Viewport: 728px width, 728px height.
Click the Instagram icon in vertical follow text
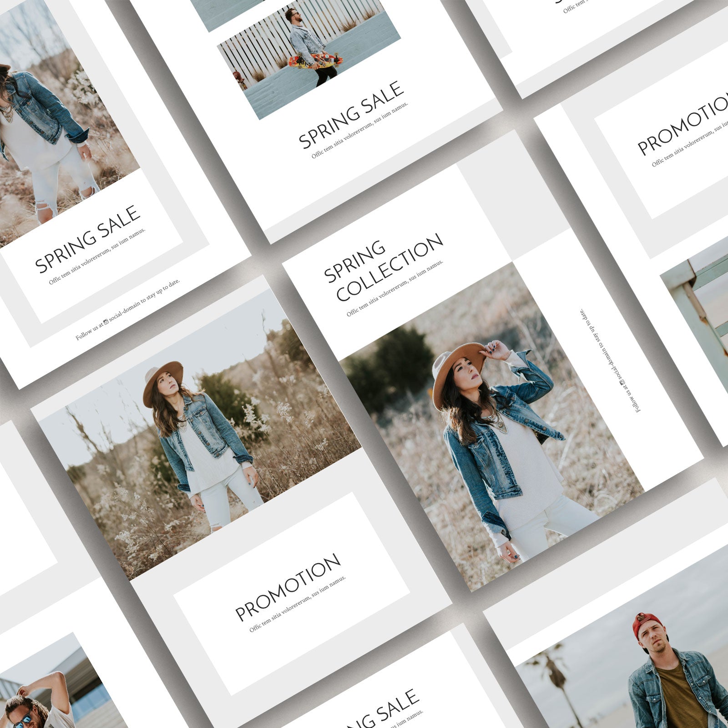point(623,383)
